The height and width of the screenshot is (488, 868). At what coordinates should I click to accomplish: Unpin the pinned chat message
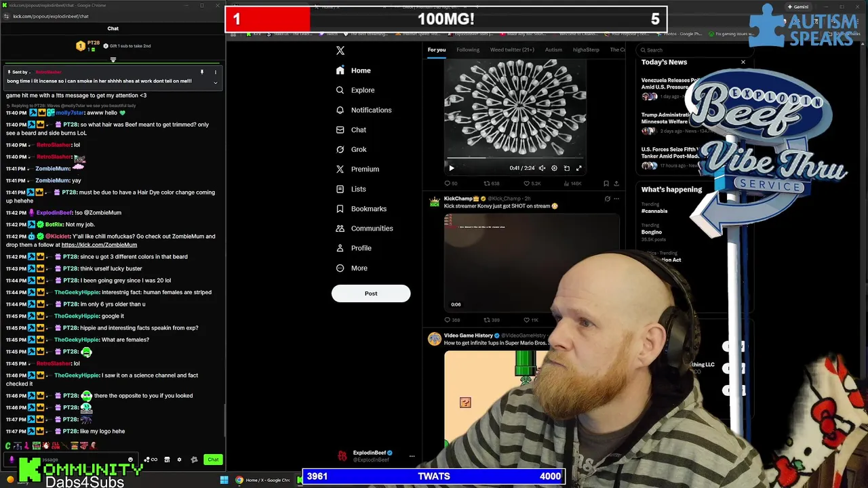click(x=201, y=72)
